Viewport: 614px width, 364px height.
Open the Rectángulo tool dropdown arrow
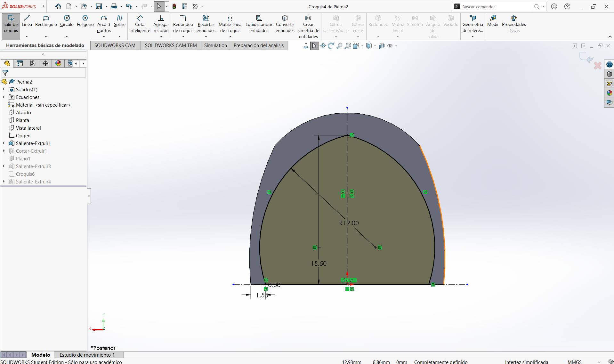46,36
